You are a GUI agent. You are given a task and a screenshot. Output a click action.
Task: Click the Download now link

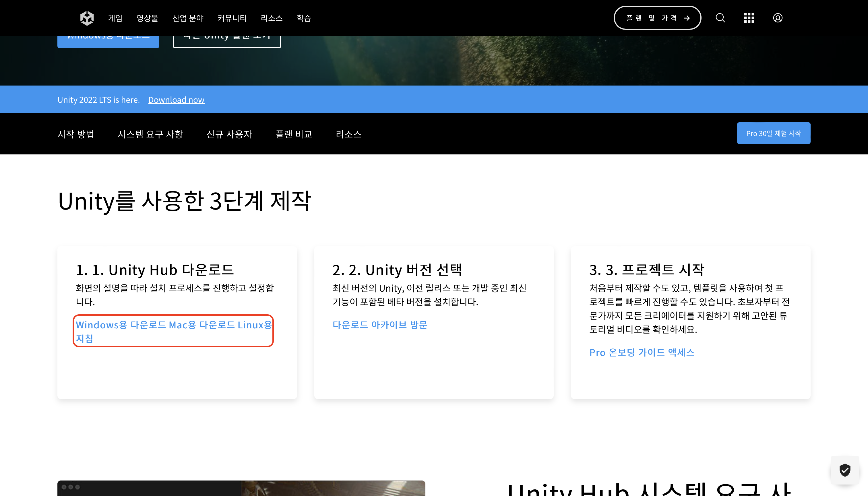pyautogui.click(x=176, y=100)
